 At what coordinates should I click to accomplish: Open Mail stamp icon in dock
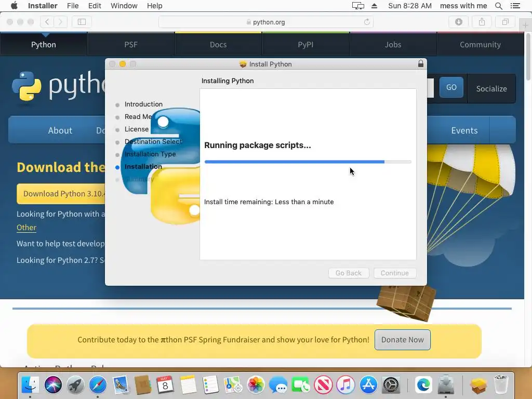121,385
